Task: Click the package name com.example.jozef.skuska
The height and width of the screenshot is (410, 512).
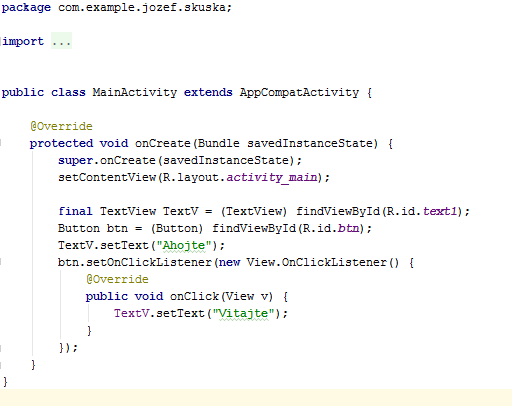Action: 142,7
